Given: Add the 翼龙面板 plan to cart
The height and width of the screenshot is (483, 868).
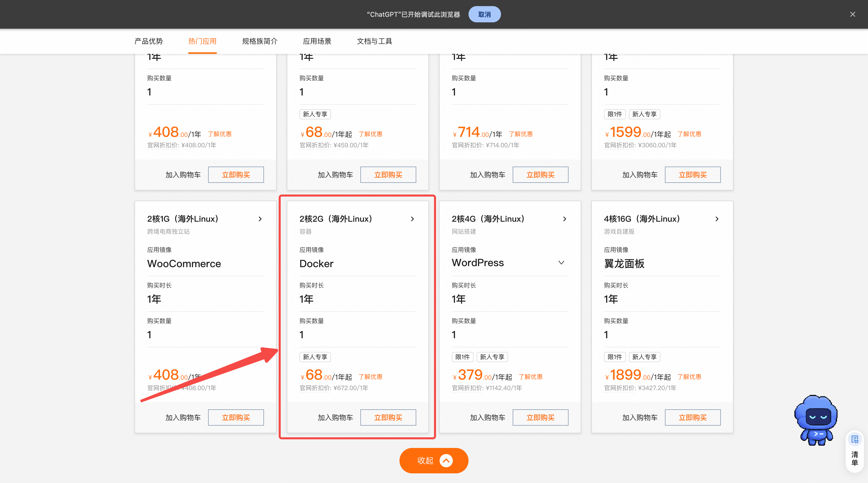Looking at the screenshot, I should pyautogui.click(x=640, y=417).
